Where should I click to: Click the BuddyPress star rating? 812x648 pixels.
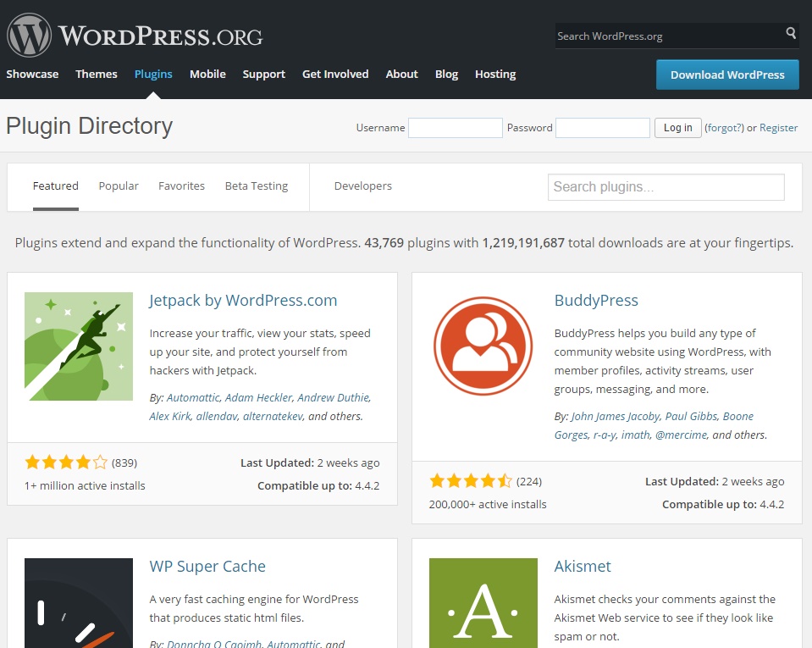[x=471, y=480]
